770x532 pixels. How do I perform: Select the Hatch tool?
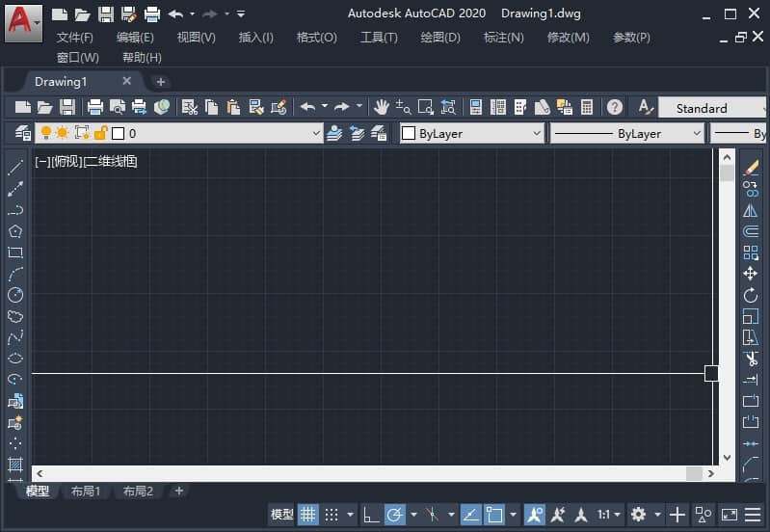coord(15,464)
